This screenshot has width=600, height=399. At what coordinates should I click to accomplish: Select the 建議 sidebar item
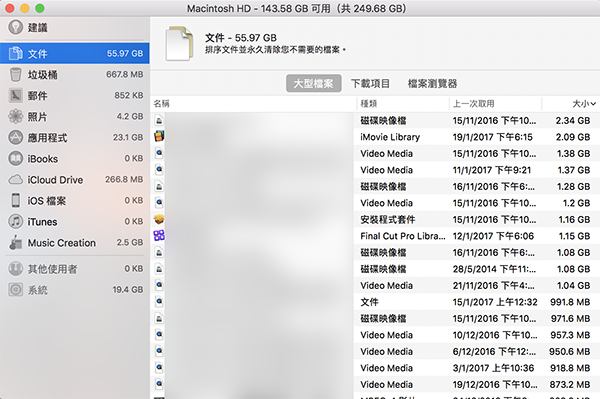(75, 27)
